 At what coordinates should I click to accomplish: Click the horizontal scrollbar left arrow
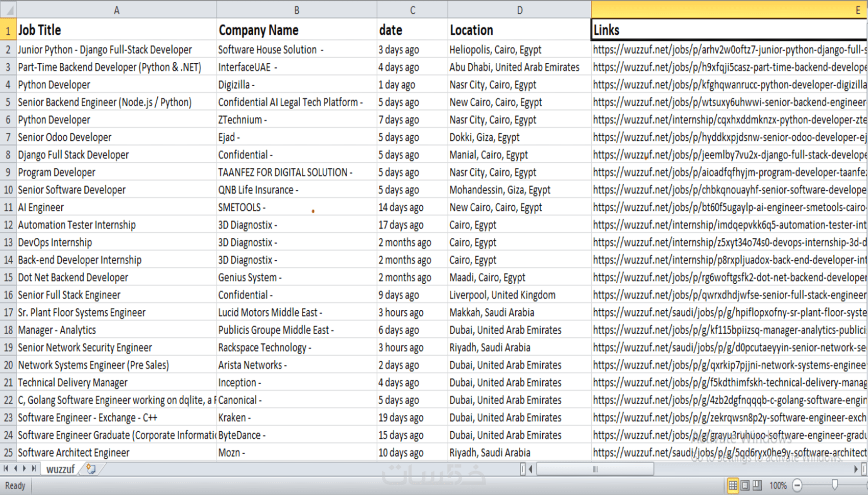point(531,469)
